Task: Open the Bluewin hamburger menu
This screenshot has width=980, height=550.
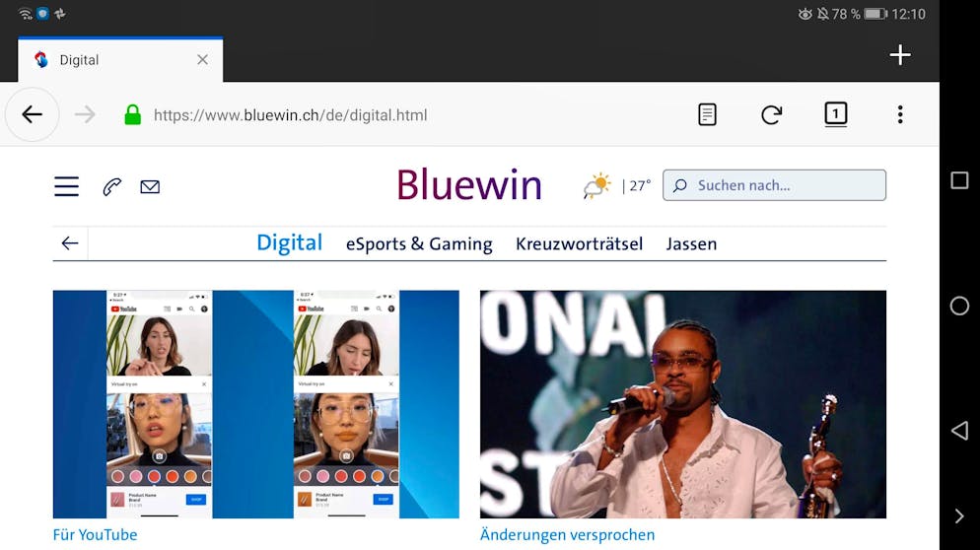Action: click(66, 186)
